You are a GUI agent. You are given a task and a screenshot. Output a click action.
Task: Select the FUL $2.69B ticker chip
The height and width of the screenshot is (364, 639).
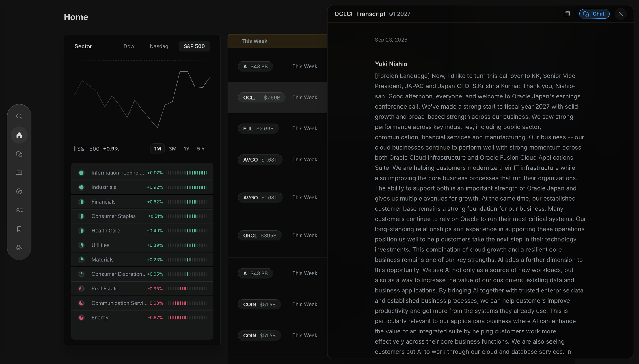pyautogui.click(x=258, y=128)
